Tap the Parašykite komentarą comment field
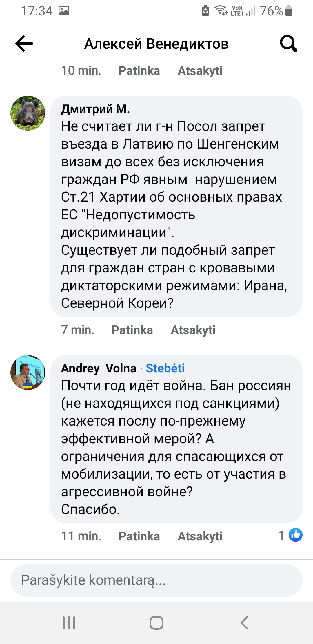The image size is (313, 644). click(156, 580)
